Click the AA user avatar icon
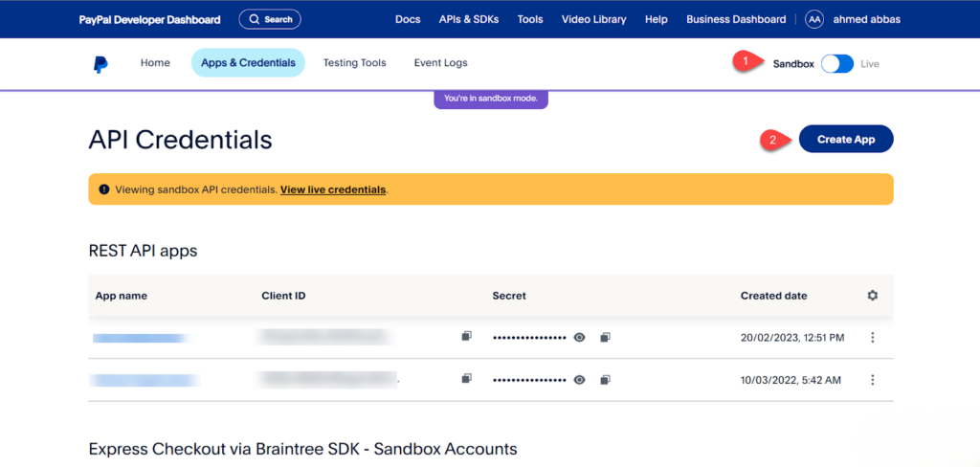This screenshot has height=467, width=980. [x=814, y=19]
